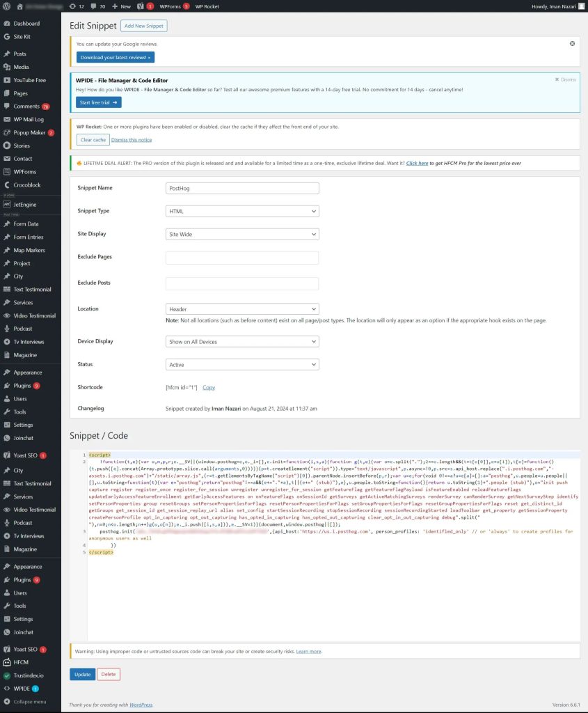Open the updates icon showing 12
Screen dimensions: 588x713
click(x=77, y=6)
